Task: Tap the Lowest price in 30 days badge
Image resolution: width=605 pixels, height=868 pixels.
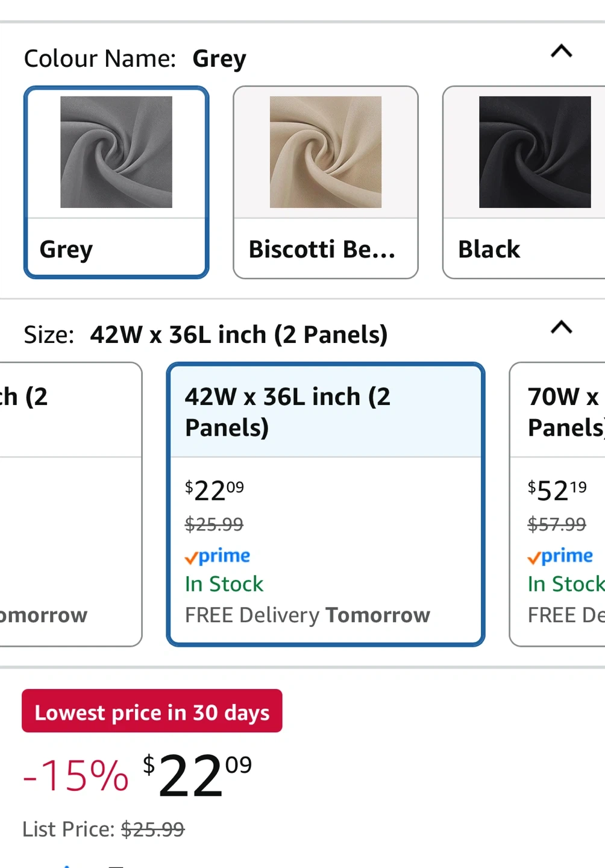Action: [x=152, y=711]
